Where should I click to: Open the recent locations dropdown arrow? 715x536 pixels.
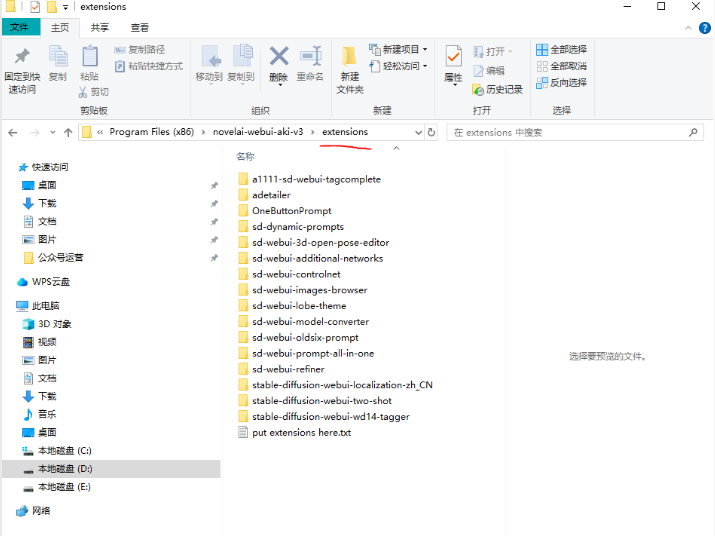53,133
